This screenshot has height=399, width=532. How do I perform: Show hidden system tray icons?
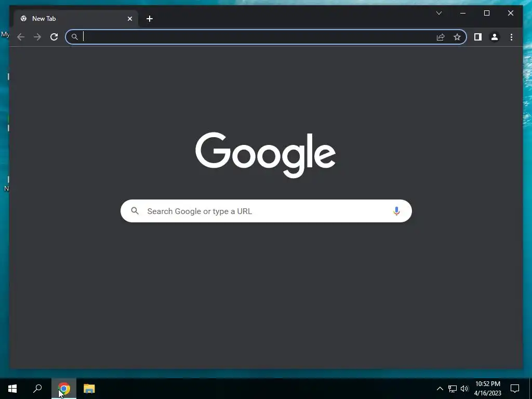(440, 389)
